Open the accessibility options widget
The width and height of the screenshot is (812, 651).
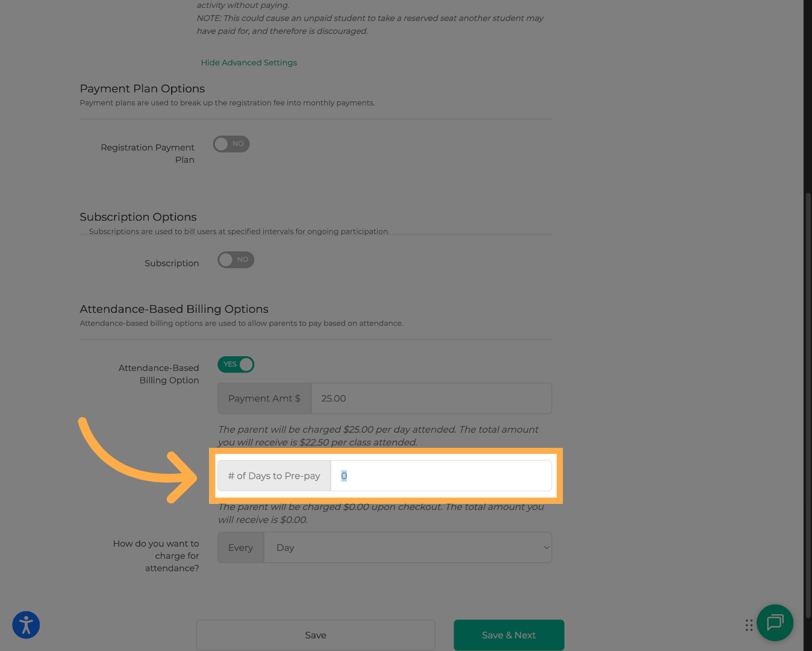(x=26, y=625)
